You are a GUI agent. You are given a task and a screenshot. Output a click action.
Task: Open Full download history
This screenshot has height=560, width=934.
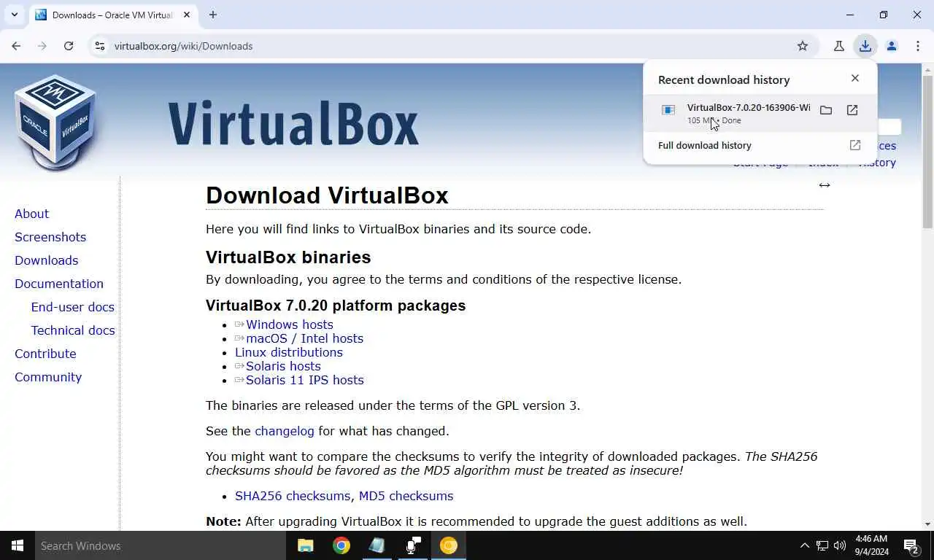[x=760, y=145]
